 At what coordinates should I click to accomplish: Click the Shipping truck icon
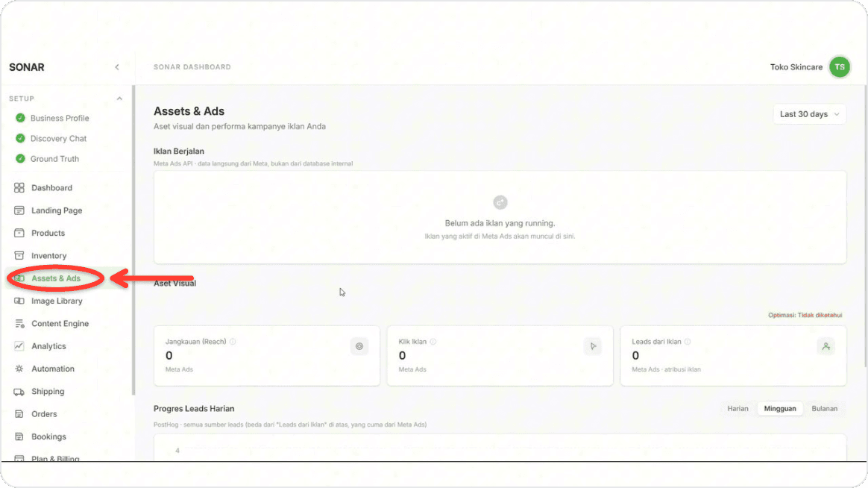click(x=19, y=392)
